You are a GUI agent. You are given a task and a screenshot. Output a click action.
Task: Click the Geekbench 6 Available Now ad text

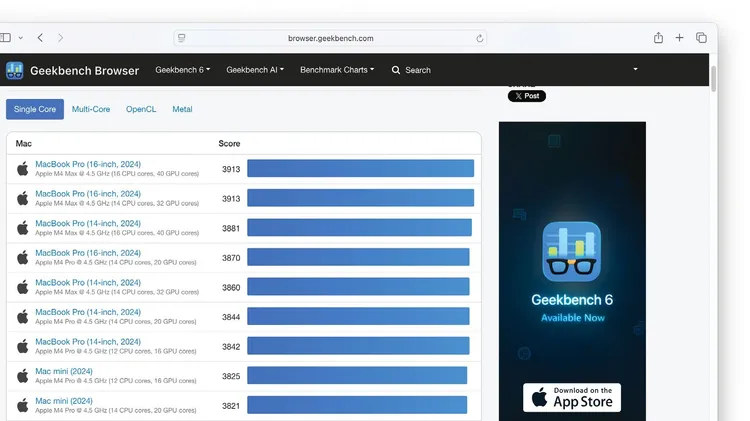572,308
